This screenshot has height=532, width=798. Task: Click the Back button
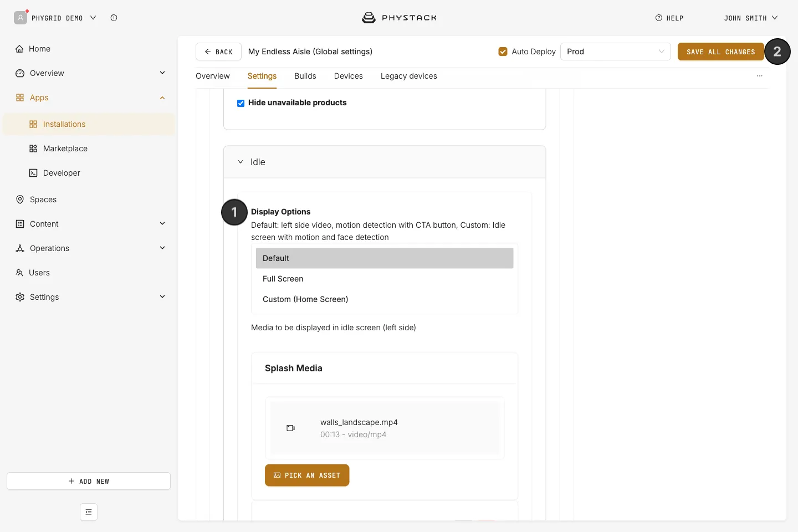(x=218, y=52)
